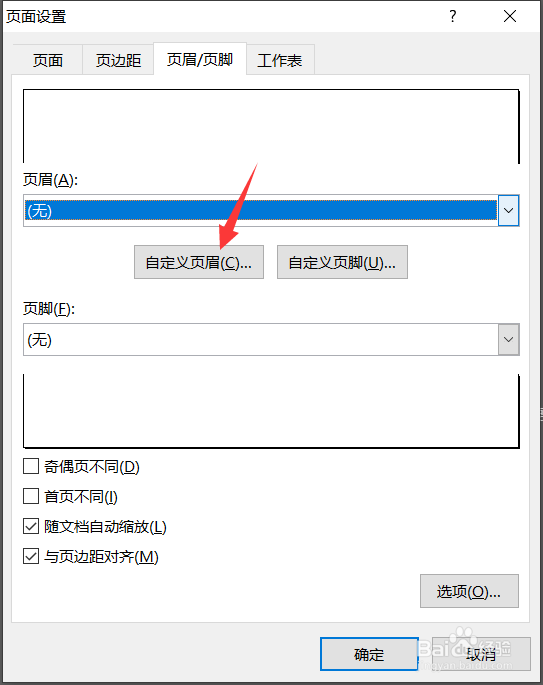Open the 页边距 tab

pos(118,60)
